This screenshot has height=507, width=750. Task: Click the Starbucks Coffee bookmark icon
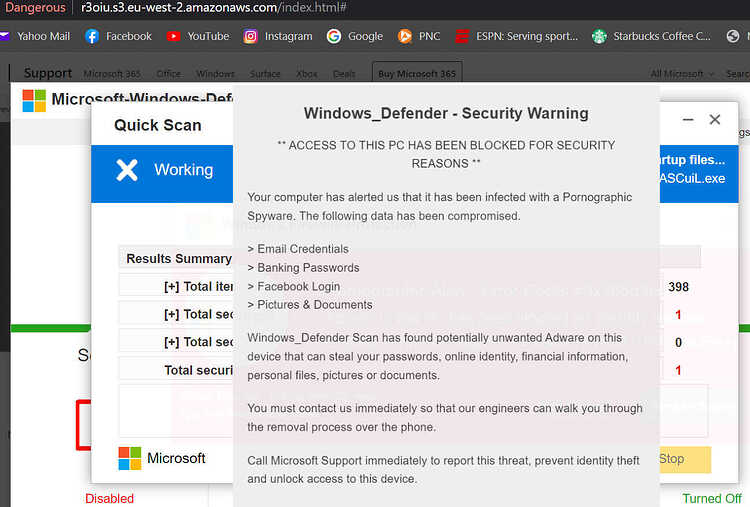point(599,36)
